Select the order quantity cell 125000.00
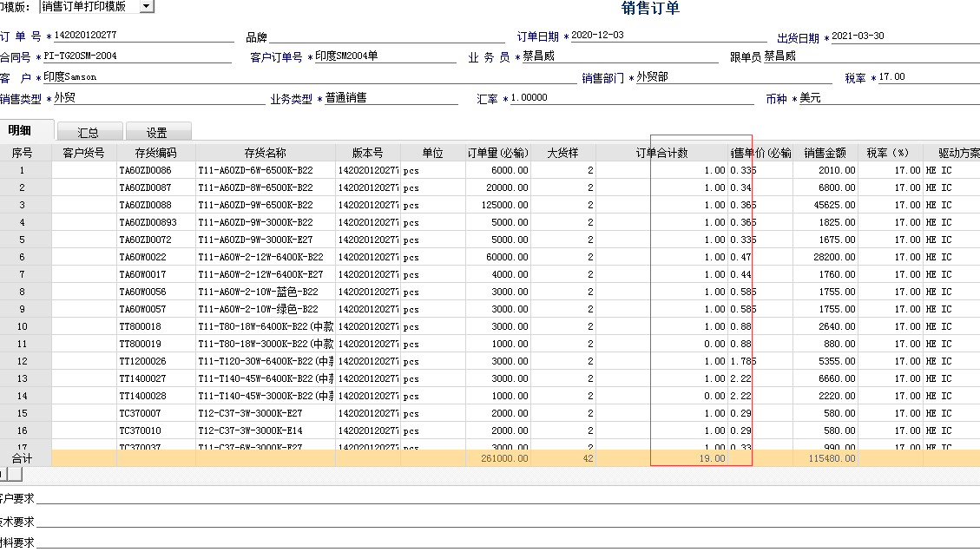 point(497,205)
